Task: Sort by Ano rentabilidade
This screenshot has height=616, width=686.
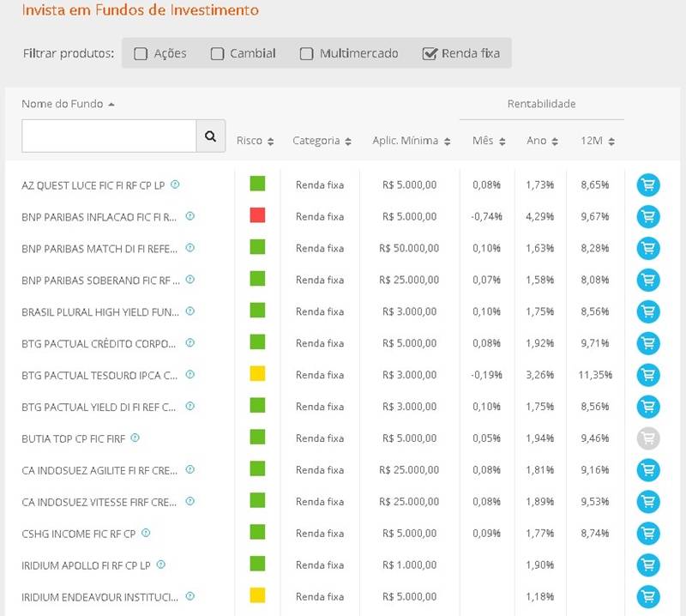Action: click(x=542, y=141)
